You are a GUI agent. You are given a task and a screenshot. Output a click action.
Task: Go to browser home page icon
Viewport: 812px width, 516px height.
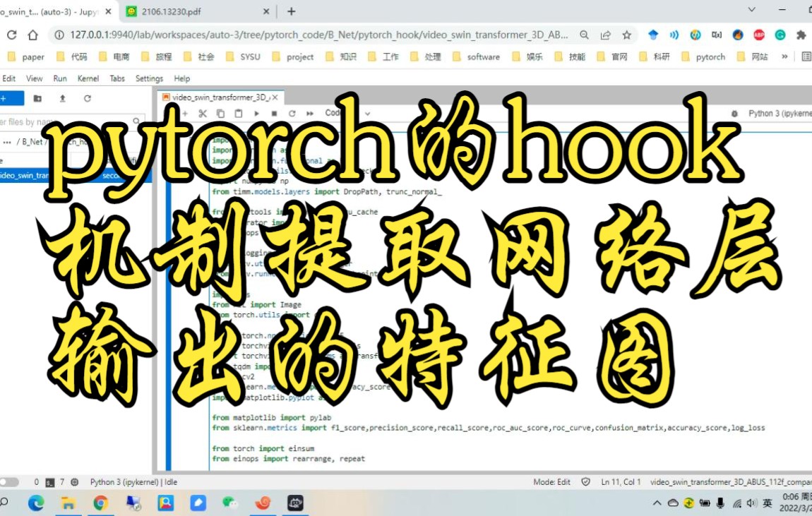(x=33, y=35)
